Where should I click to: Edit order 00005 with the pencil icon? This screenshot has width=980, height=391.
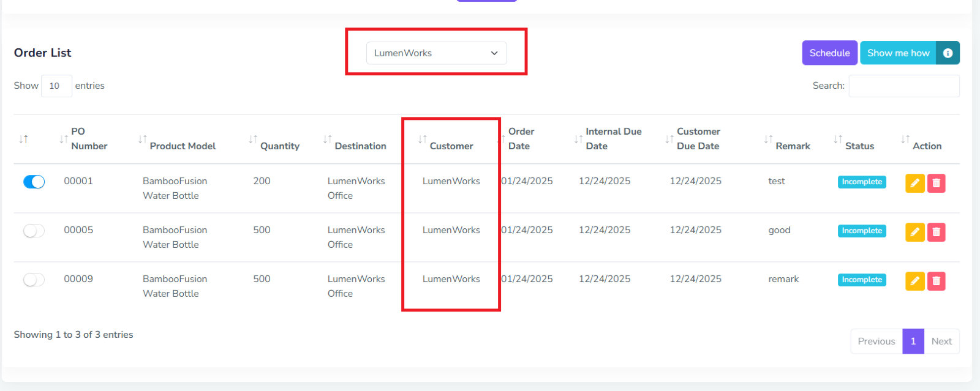pyautogui.click(x=914, y=232)
